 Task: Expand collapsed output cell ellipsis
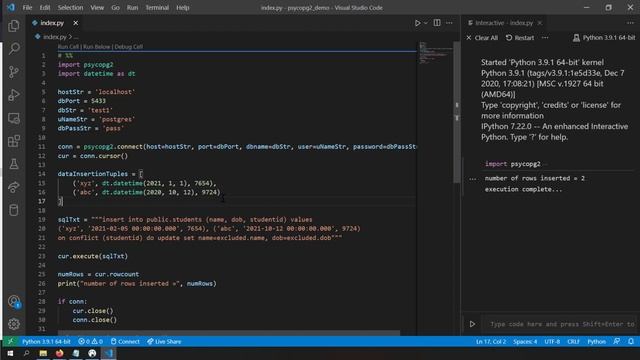[472, 178]
